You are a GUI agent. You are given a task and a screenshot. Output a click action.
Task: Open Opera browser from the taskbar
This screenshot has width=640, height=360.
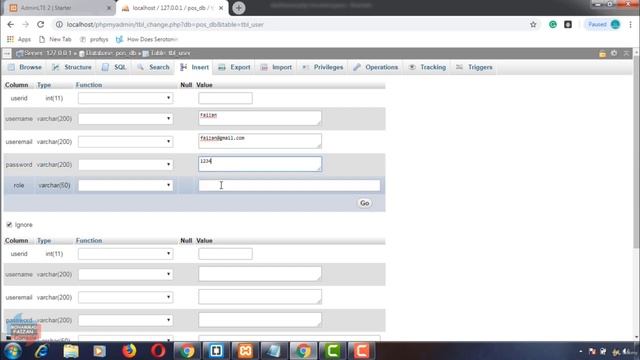pos(158,351)
